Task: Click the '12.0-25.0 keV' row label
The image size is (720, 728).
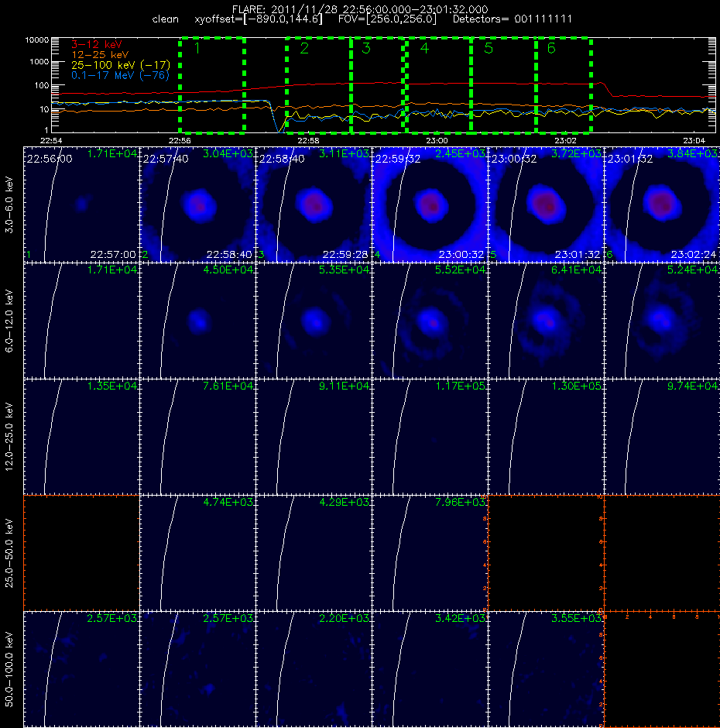Action: 9,437
